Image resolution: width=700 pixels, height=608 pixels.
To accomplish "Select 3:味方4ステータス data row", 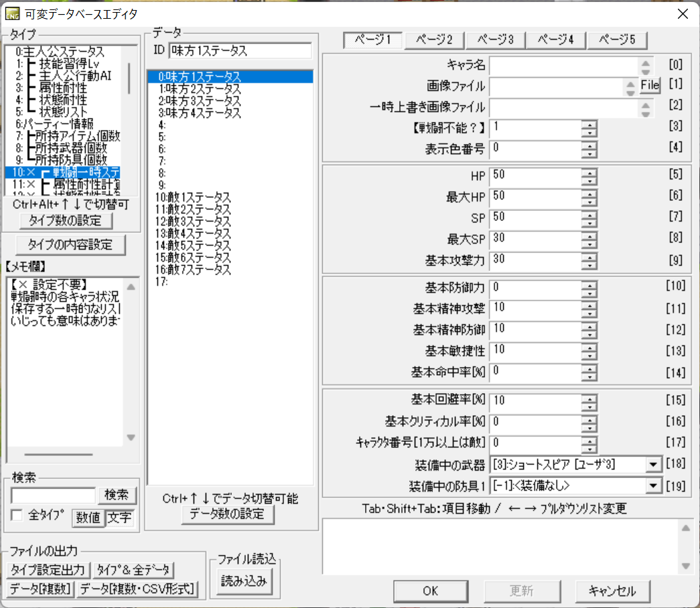I will 230,113.
